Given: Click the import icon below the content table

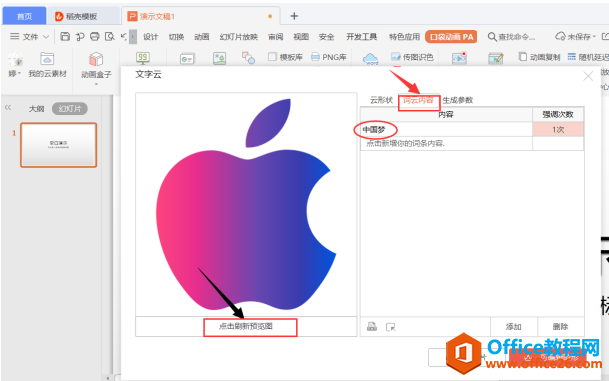Looking at the screenshot, I should (x=372, y=327).
